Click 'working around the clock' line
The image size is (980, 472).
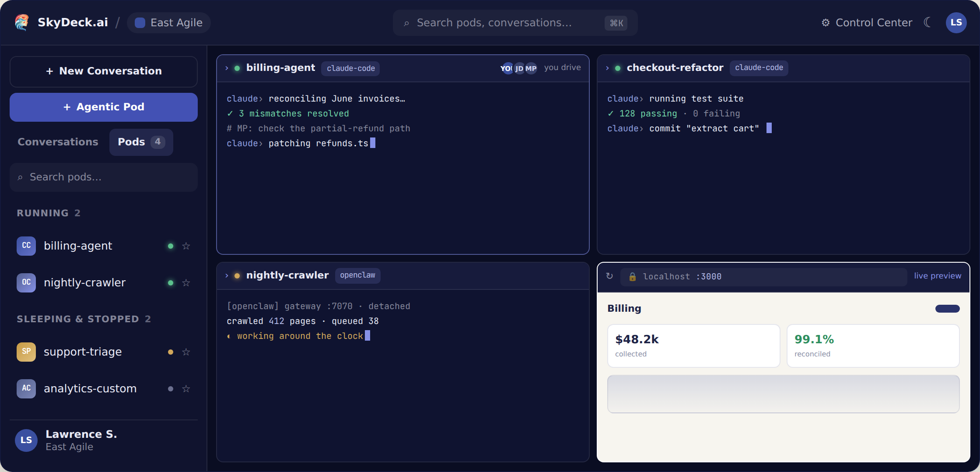tap(298, 336)
